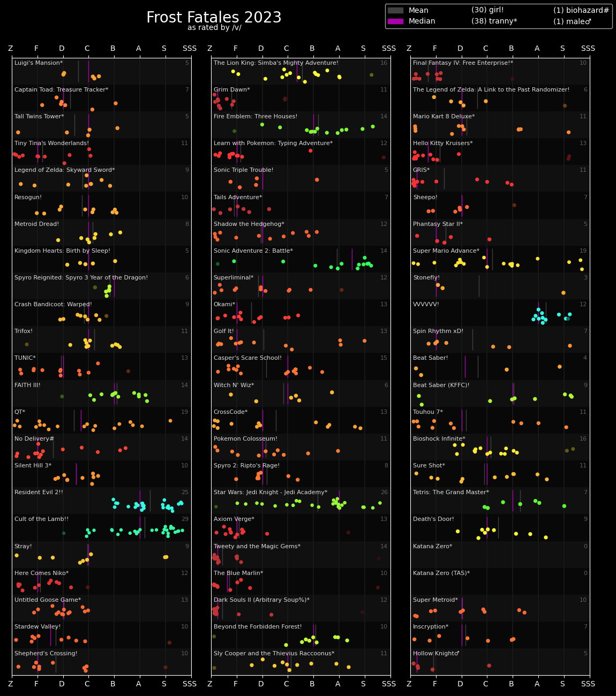Click Spyro Reignited: Spyro 3 label
This screenshot has width=616, height=696.
pos(81,278)
